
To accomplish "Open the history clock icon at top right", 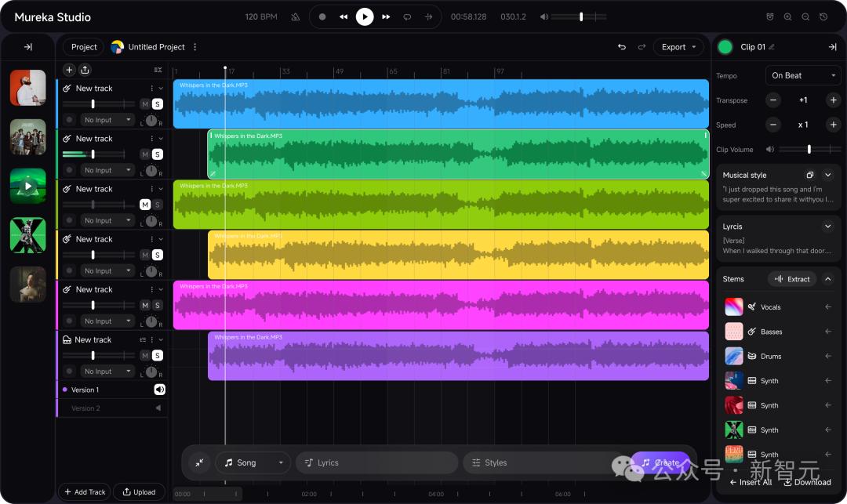I will point(823,16).
